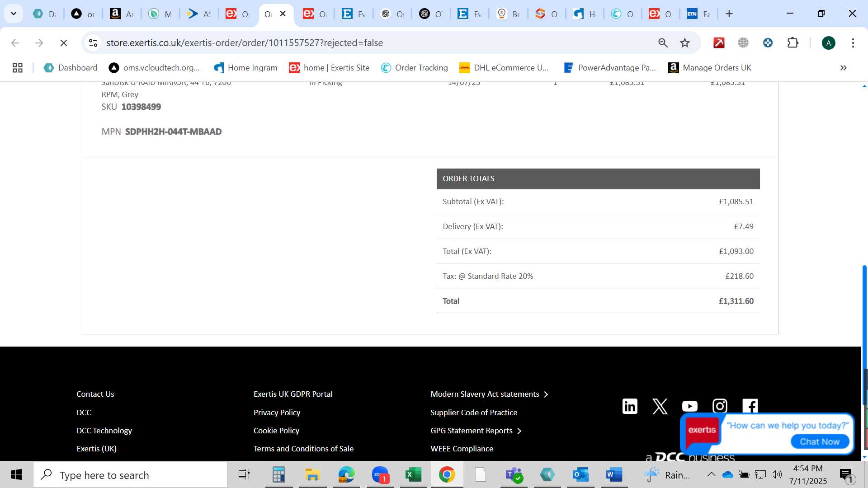Open Supplier Code of Practice link
This screenshot has height=488, width=868.
pyautogui.click(x=474, y=413)
